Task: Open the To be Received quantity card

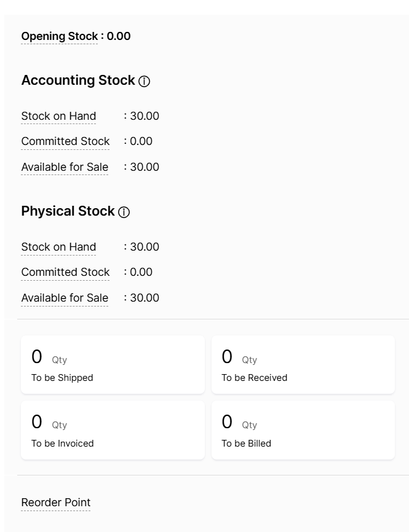Action: [x=303, y=365]
